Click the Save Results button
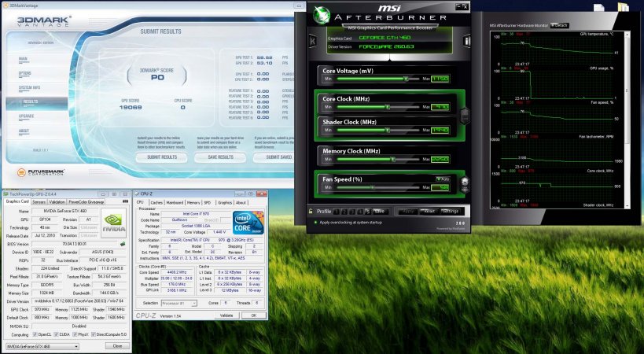Screen dimensions: 644x354 [220, 157]
